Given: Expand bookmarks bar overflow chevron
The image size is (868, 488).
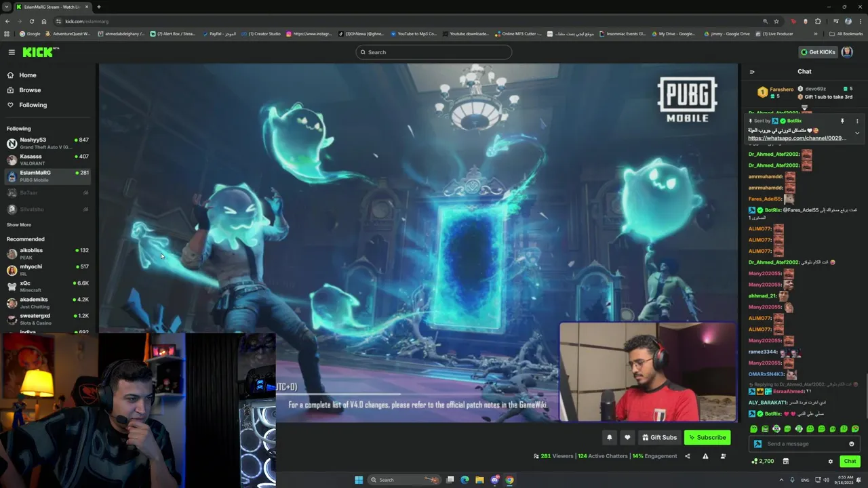Looking at the screenshot, I should click(x=816, y=33).
